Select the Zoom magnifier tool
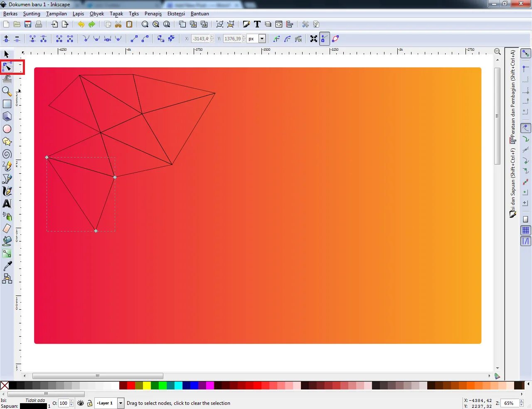 (x=7, y=91)
